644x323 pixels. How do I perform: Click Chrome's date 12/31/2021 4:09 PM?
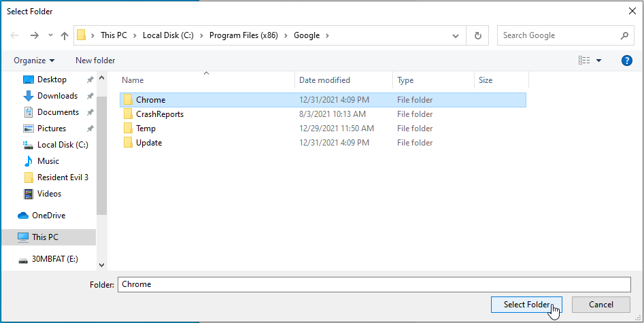coord(334,100)
